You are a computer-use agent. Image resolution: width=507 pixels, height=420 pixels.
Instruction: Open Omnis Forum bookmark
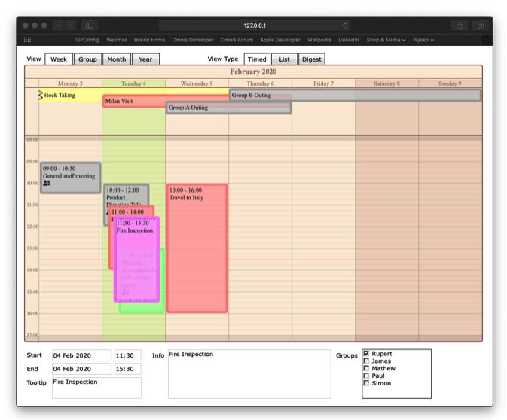coord(237,40)
